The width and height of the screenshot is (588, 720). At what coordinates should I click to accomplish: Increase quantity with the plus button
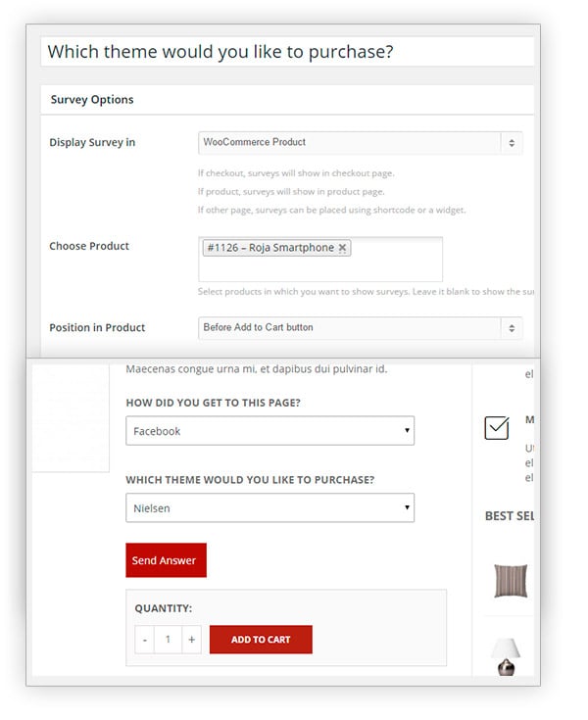coord(191,640)
